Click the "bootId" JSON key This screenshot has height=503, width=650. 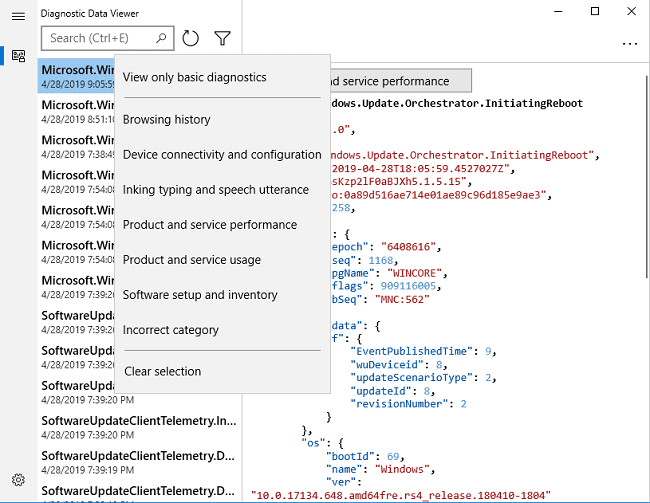pyautogui.click(x=350, y=457)
